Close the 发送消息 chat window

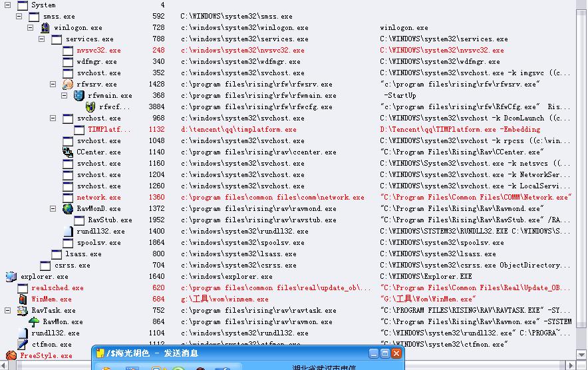click(x=396, y=353)
